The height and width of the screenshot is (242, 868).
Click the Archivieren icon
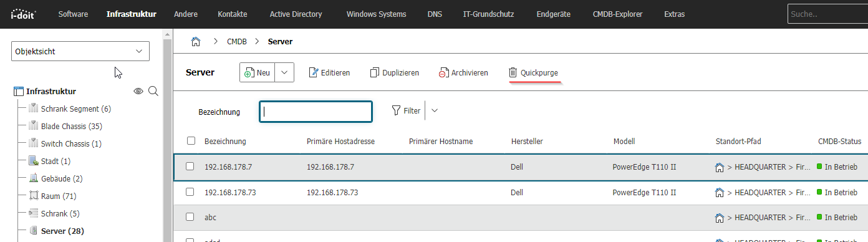point(443,73)
